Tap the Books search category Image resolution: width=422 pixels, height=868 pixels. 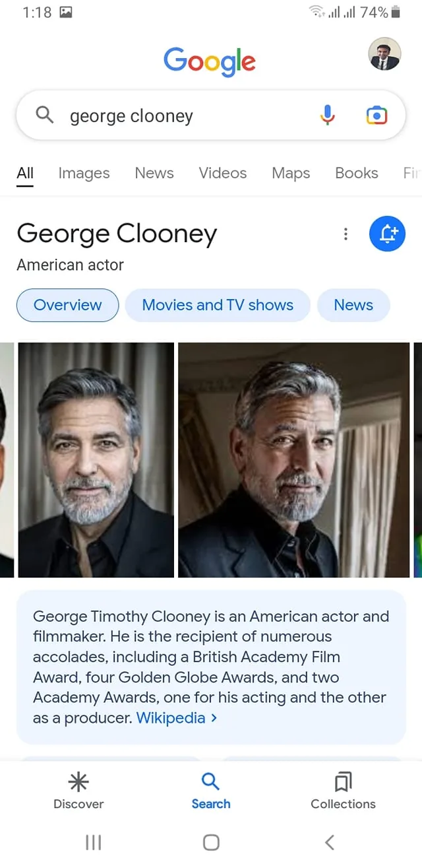pyautogui.click(x=356, y=173)
